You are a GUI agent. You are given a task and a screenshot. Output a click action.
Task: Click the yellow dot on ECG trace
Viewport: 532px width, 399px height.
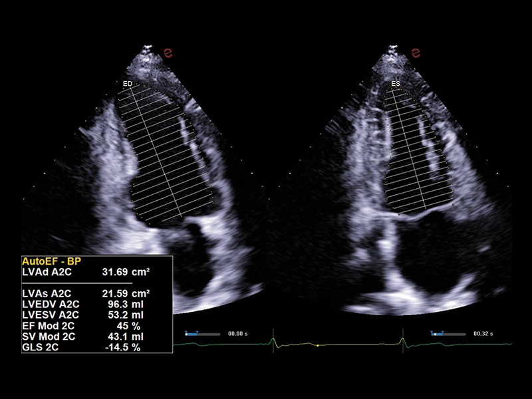[318, 346]
